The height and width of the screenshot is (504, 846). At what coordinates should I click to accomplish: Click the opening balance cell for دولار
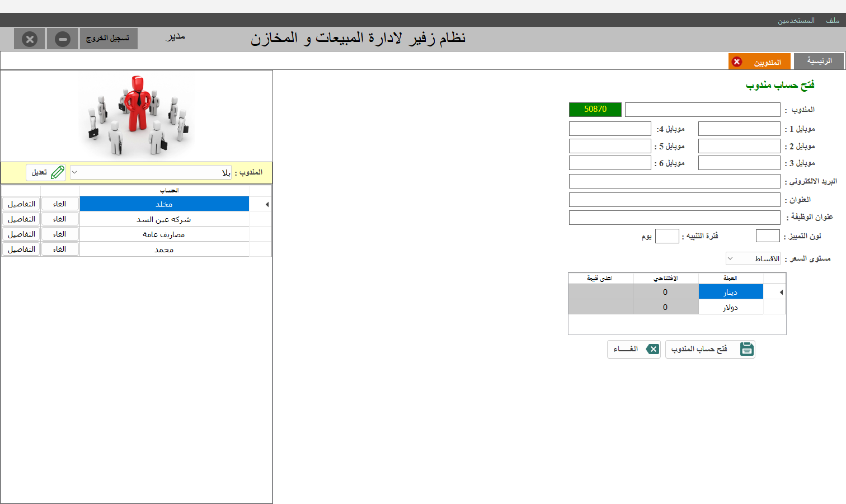coord(665,307)
